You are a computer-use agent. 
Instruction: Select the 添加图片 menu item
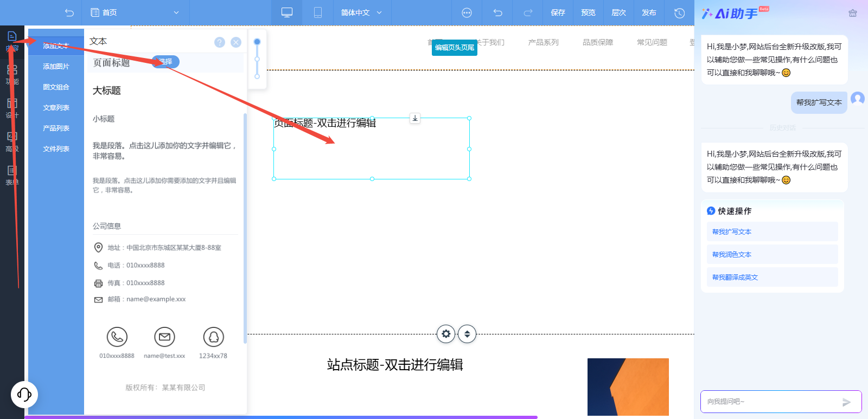coord(56,67)
